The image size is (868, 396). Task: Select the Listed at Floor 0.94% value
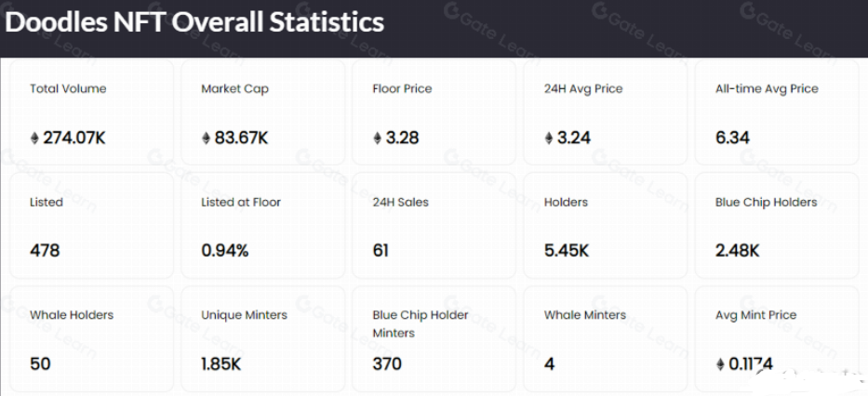[x=225, y=250]
